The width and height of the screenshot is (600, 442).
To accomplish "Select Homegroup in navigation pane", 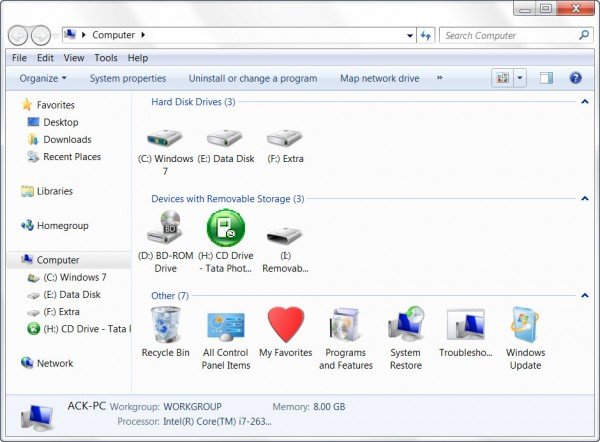I will pyautogui.click(x=62, y=226).
